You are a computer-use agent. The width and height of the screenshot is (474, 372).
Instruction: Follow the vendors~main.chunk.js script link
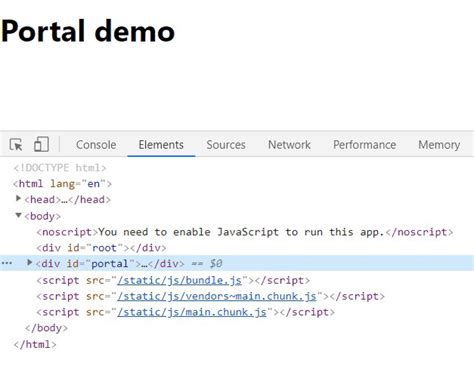coord(217,296)
